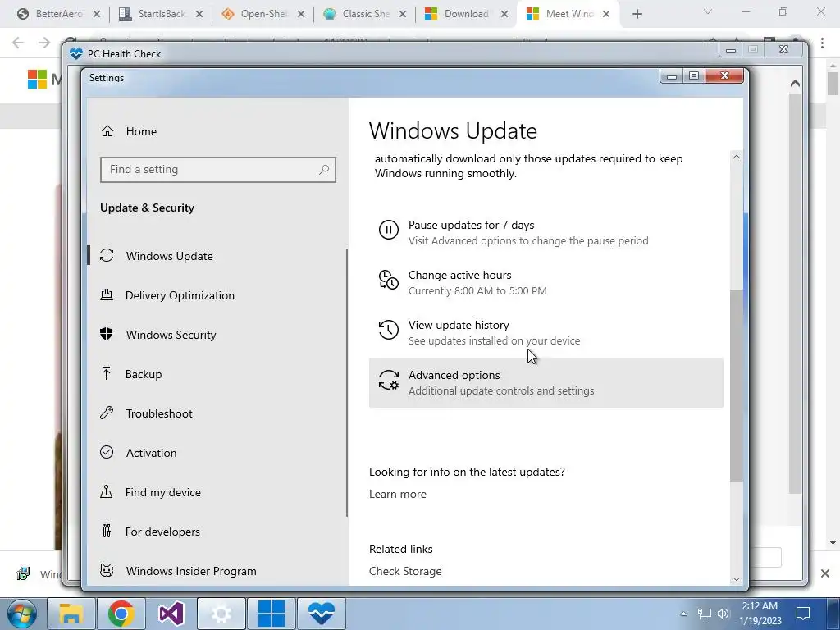Click taskbar clock 2:12 AM
The image size is (840, 630).
pos(760,614)
